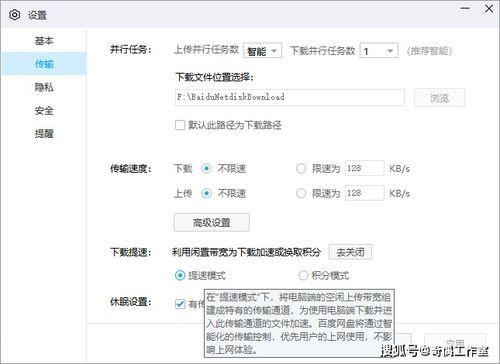Toggle the 休眠设置 checkbox
Viewport: 500px width, 364px height.
180,304
